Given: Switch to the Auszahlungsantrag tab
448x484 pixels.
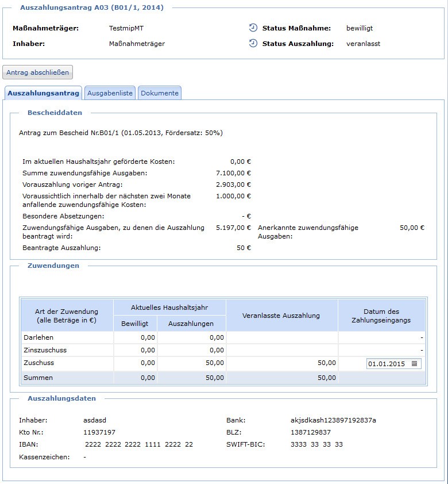Looking at the screenshot, I should pyautogui.click(x=43, y=93).
